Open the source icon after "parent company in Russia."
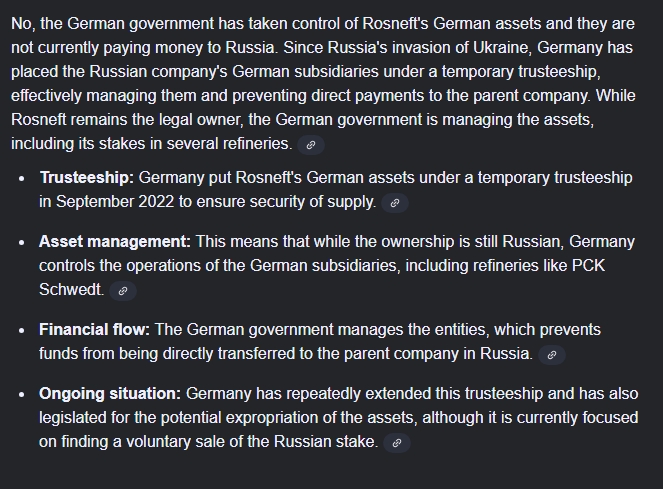The height and width of the screenshot is (489, 663). [551, 355]
